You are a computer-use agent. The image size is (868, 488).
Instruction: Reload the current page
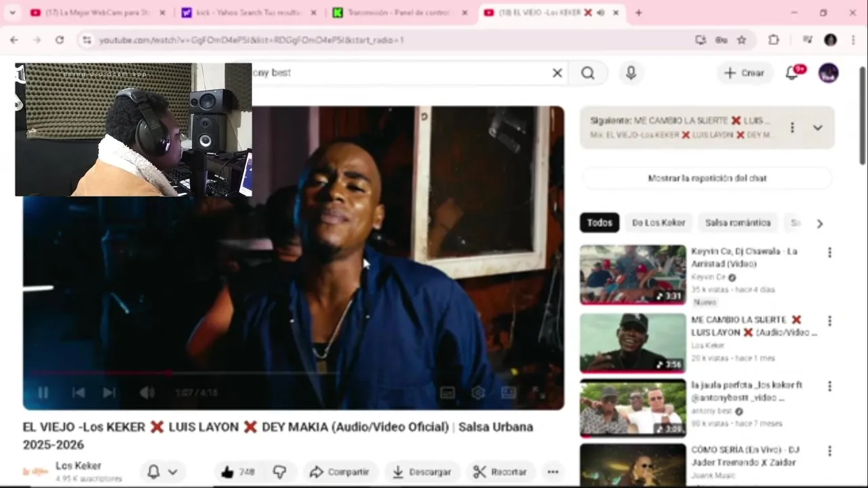tap(60, 40)
